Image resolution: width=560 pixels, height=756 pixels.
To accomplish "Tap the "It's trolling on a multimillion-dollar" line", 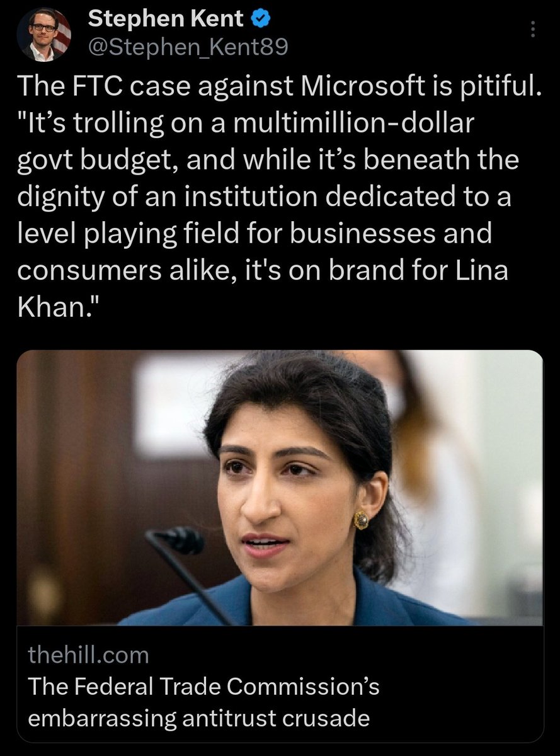I will click(x=245, y=123).
